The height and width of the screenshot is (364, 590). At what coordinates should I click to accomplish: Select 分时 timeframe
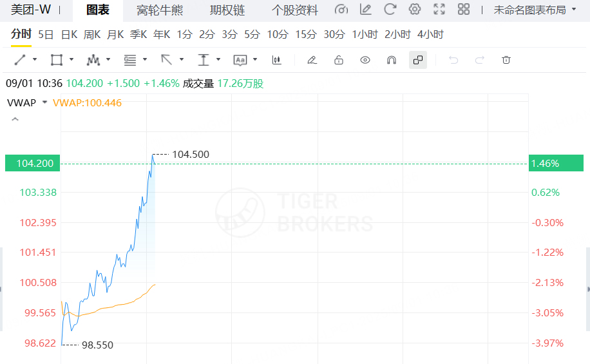tap(21, 34)
